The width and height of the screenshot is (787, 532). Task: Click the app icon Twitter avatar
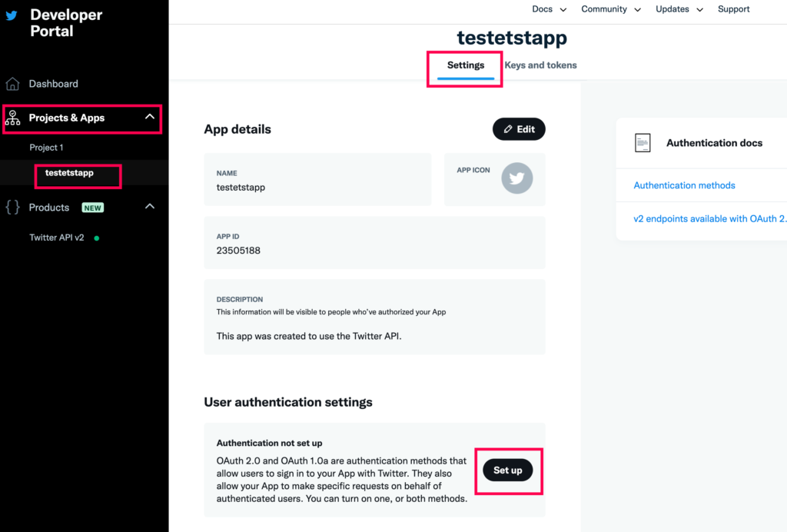[x=516, y=178]
